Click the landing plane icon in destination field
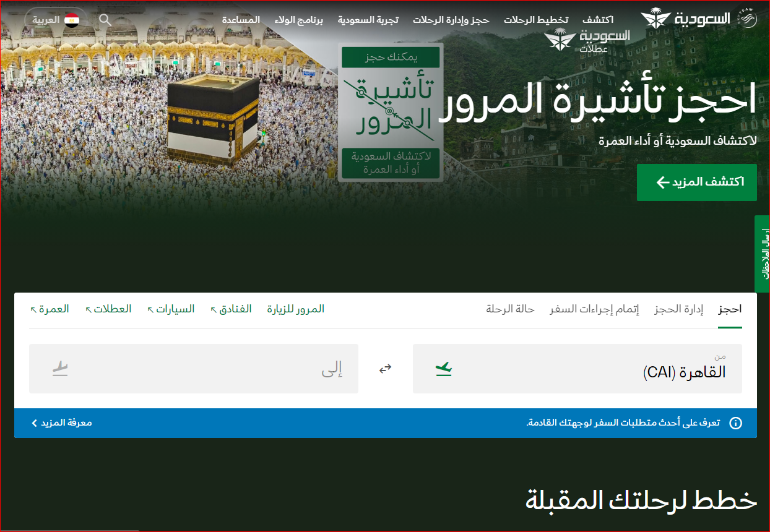 tap(60, 369)
